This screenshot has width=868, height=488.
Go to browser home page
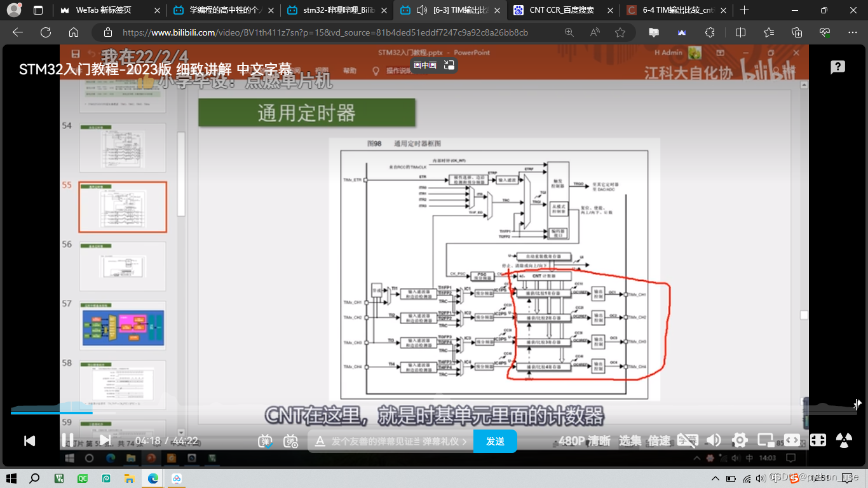point(74,32)
